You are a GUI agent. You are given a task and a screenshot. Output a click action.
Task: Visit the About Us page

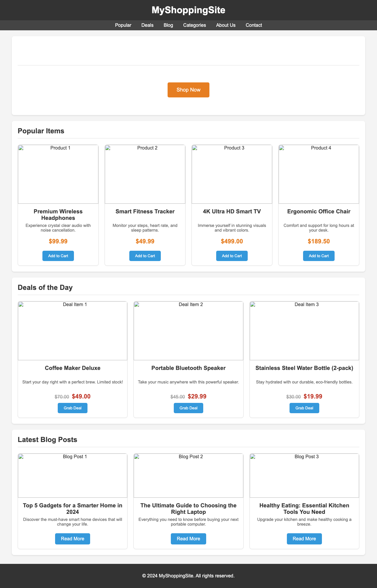point(226,25)
